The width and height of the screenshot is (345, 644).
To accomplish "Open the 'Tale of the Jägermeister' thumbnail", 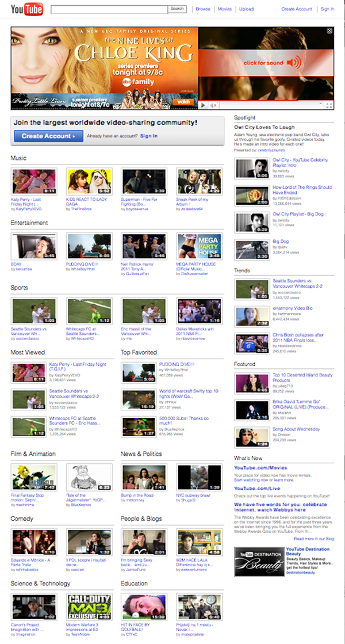I will (89, 478).
